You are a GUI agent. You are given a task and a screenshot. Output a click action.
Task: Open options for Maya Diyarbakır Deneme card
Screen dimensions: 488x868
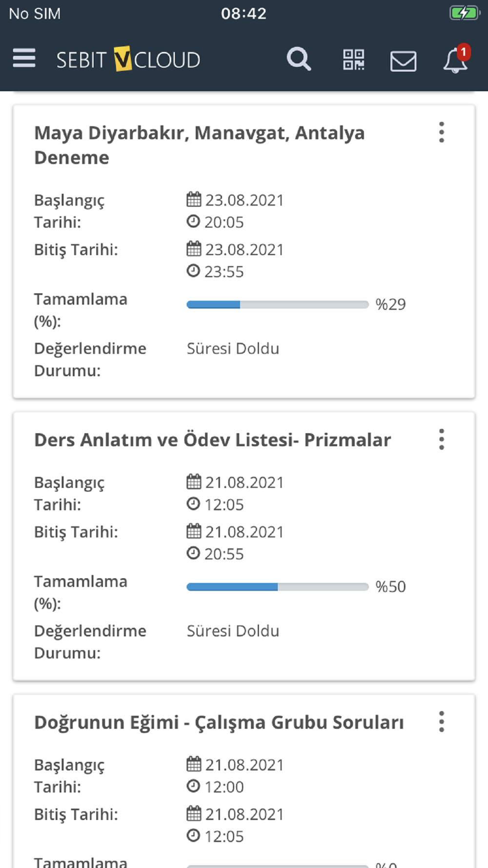442,132
